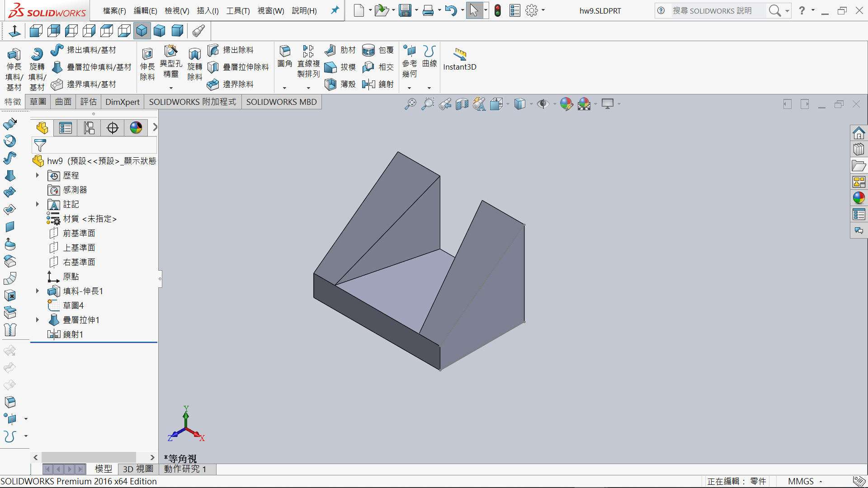
Task: Click the 動作研究 1 (Motion Study 1) tab button
Action: (x=185, y=469)
